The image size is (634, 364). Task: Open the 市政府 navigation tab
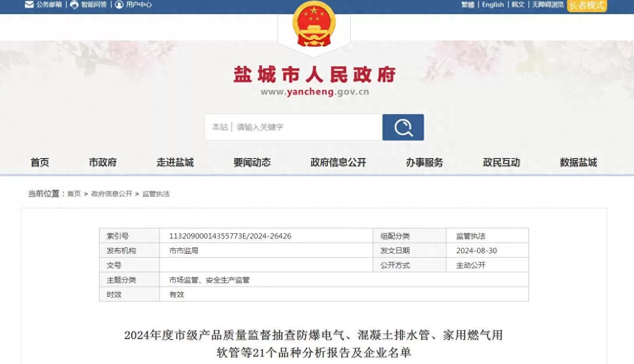(x=103, y=162)
